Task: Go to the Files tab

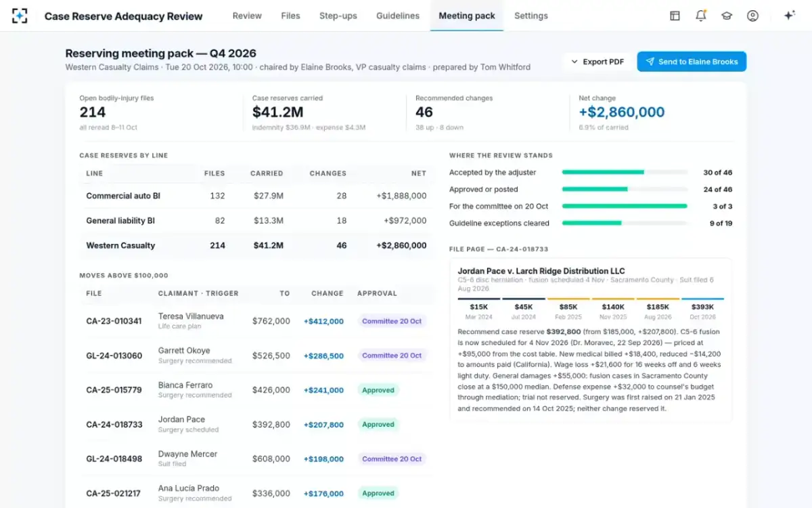Action: coord(290,16)
